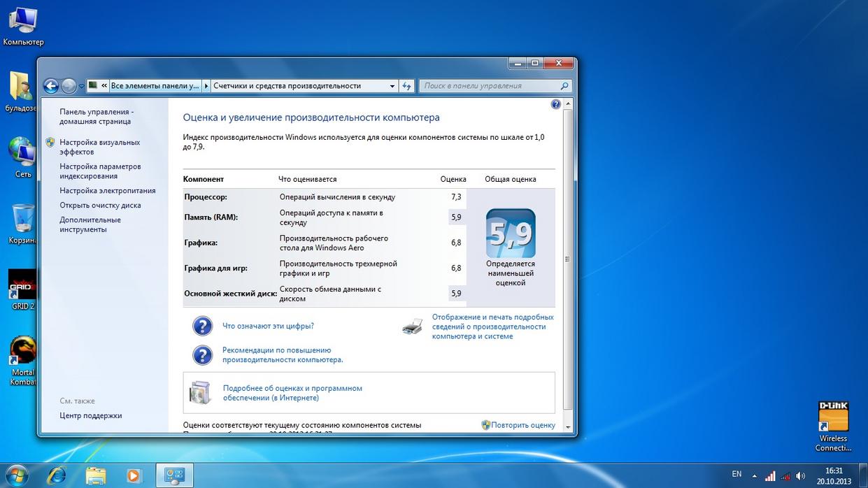Open Windows Explorer from taskbar

pos(96,475)
